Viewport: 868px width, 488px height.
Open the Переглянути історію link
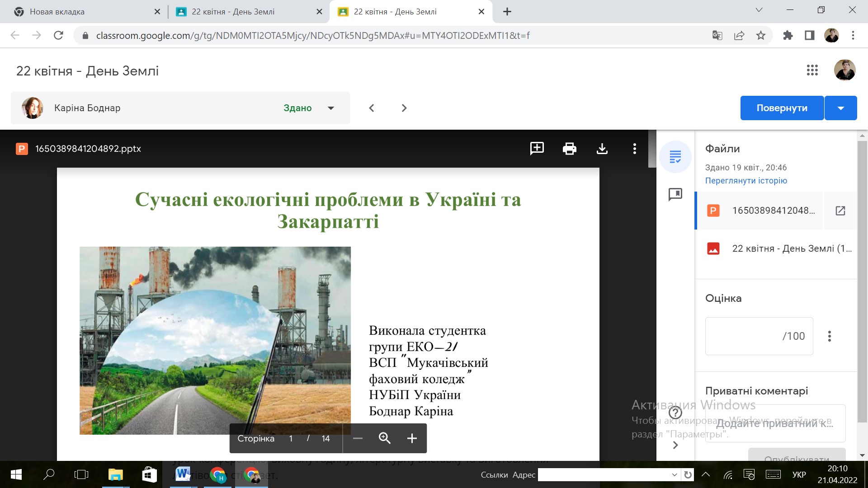click(746, 181)
